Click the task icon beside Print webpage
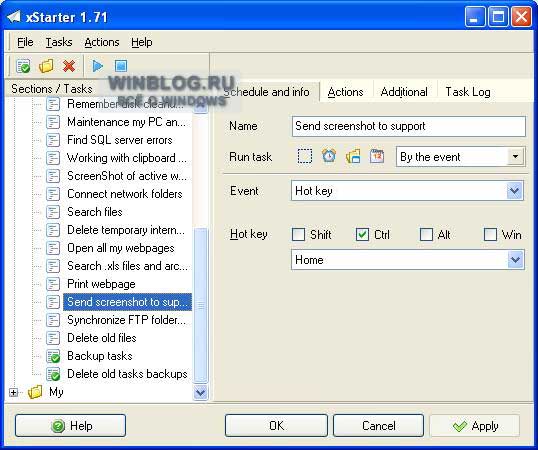The image size is (538, 450). 53,284
